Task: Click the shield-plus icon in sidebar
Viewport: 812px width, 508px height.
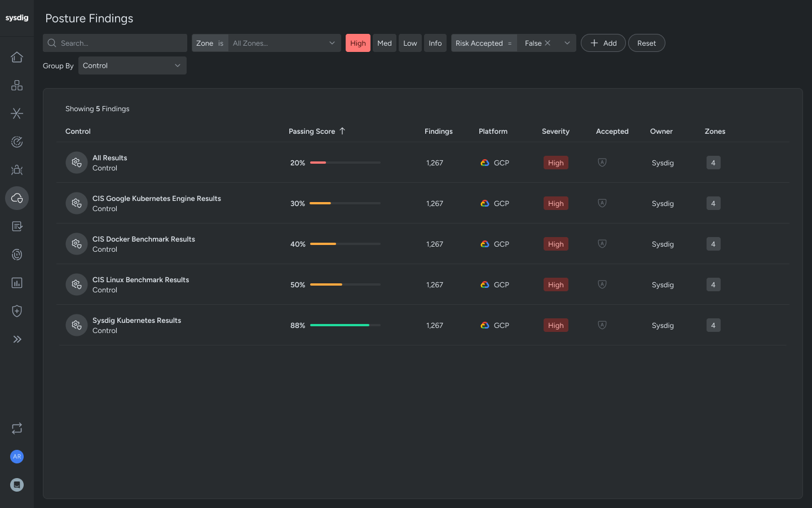Action: (17, 311)
